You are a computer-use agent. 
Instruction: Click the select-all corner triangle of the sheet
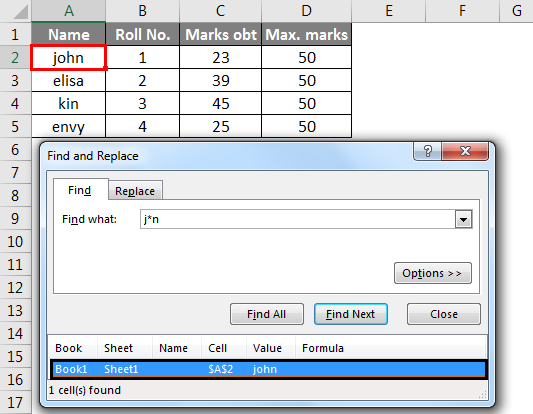point(20,12)
